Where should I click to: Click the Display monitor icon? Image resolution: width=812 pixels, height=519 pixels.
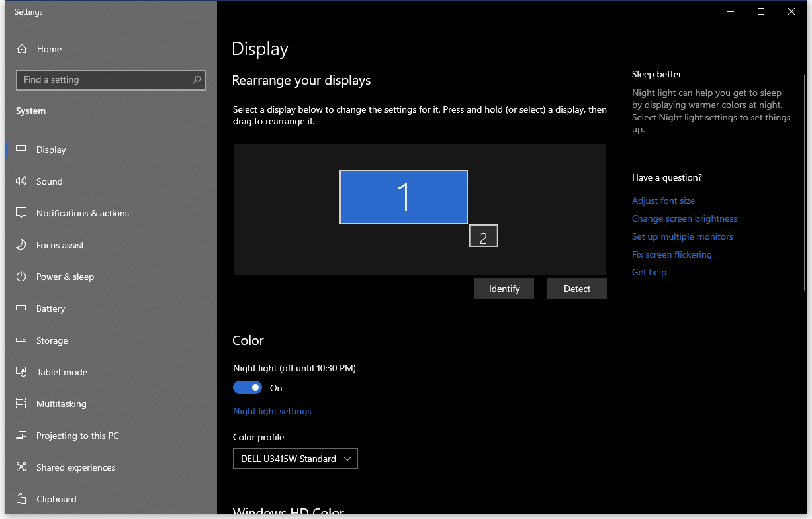(x=21, y=150)
